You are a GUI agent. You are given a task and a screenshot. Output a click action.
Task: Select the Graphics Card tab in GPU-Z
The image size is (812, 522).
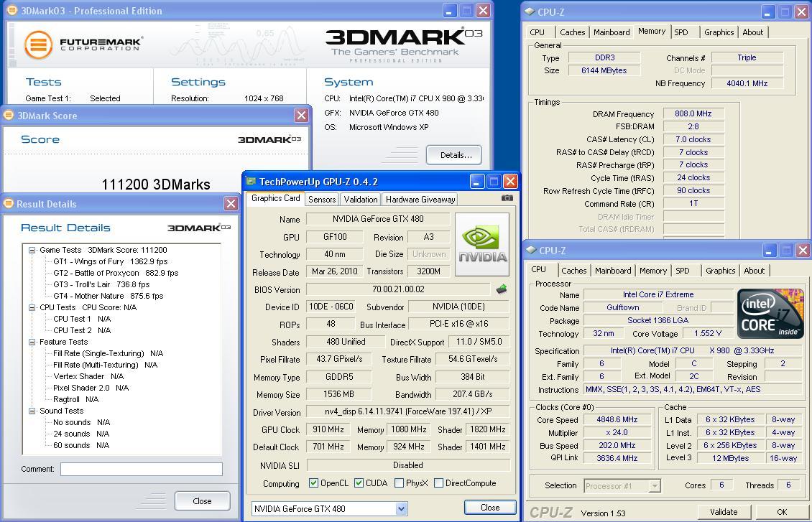pyautogui.click(x=275, y=198)
